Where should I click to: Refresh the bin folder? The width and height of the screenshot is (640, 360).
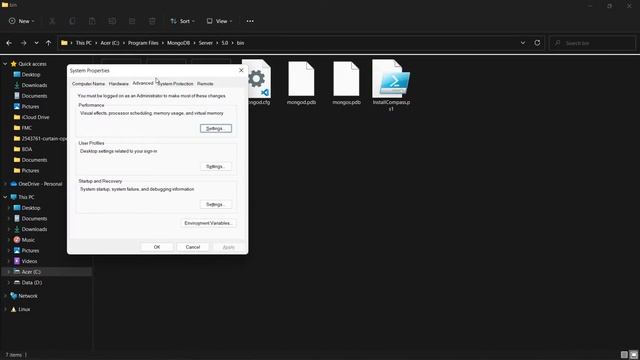click(x=537, y=43)
